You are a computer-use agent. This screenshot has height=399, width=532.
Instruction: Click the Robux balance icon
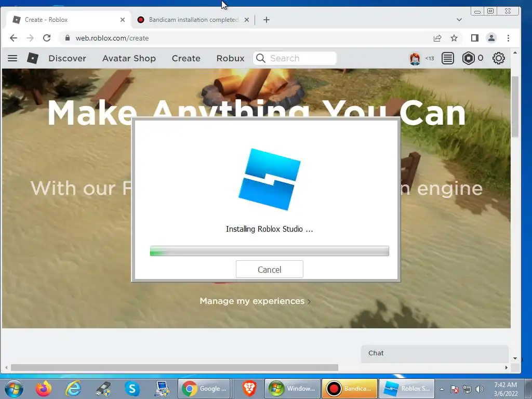point(468,58)
